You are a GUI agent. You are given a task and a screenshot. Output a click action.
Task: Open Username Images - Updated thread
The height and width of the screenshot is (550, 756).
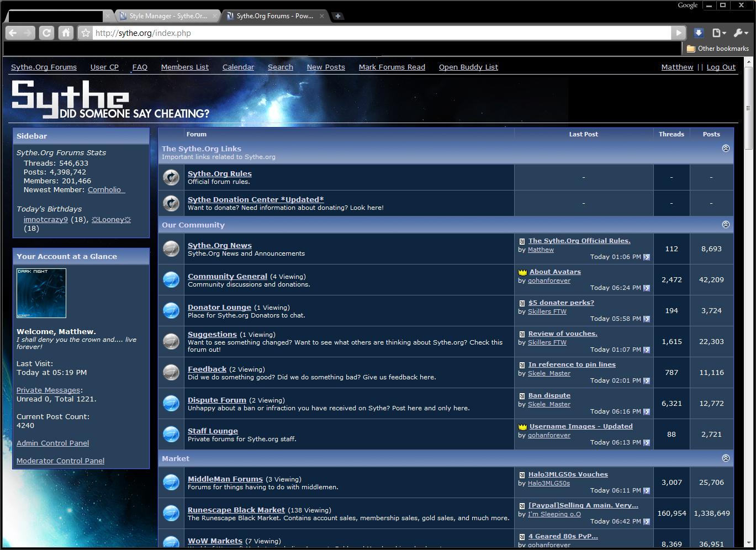pyautogui.click(x=581, y=427)
